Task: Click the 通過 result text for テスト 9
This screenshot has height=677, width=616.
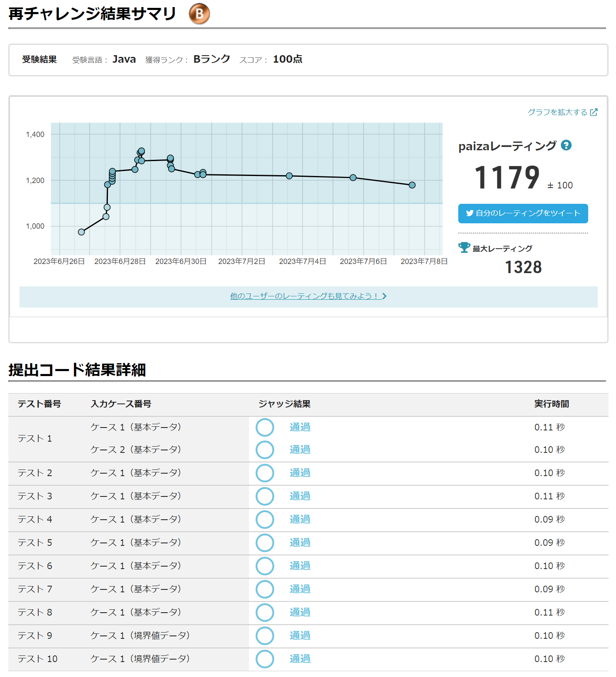Action: (x=300, y=635)
